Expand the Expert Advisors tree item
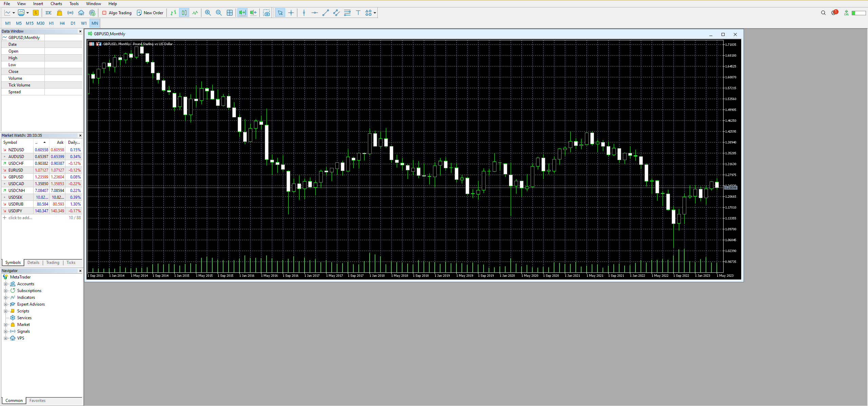Screen dimensions: 868x406 click(x=5, y=304)
